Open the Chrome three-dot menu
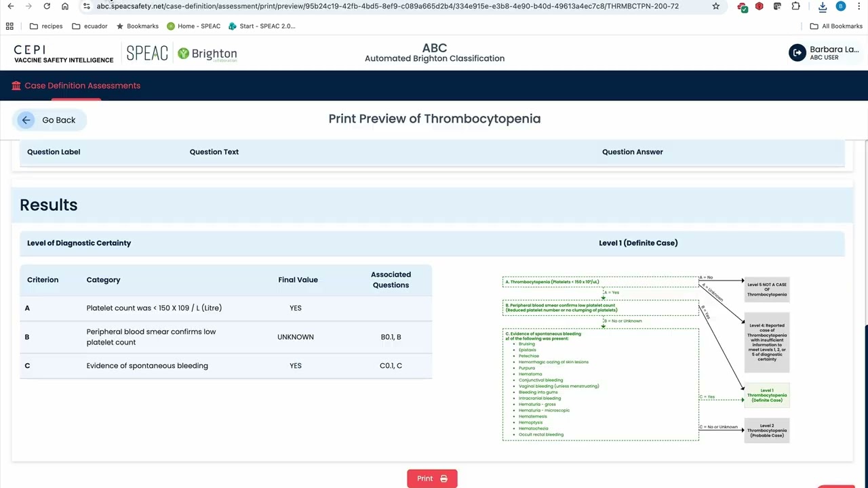The width and height of the screenshot is (868, 488). click(x=859, y=6)
